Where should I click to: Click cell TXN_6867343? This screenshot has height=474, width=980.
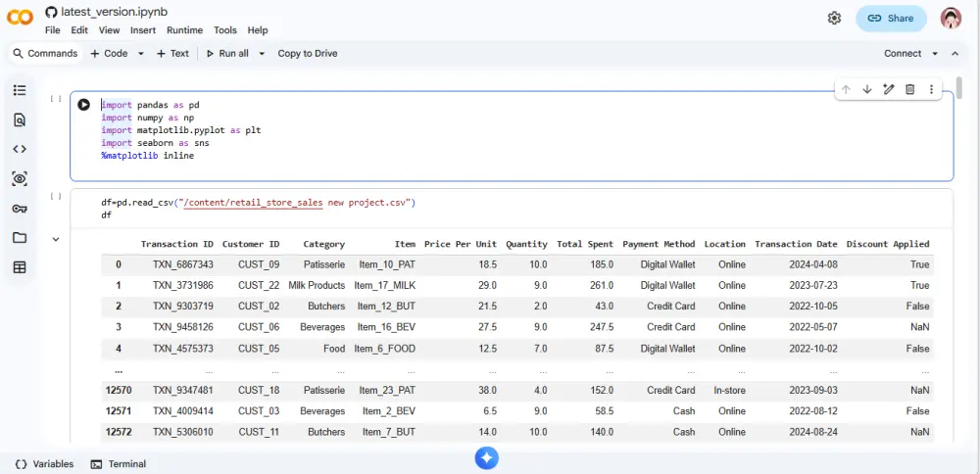pos(182,264)
